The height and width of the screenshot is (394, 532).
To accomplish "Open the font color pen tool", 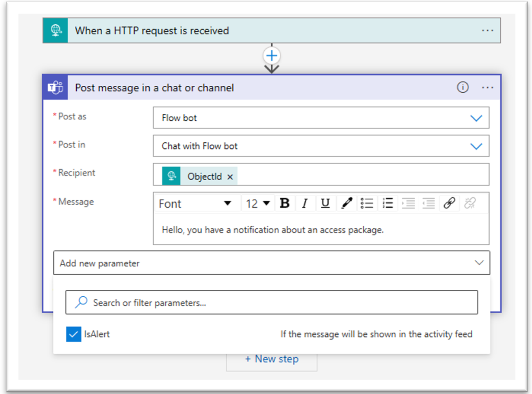I will 346,203.
